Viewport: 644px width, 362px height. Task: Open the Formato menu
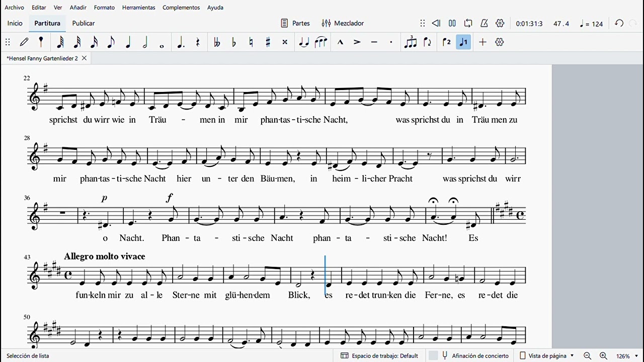[104, 8]
